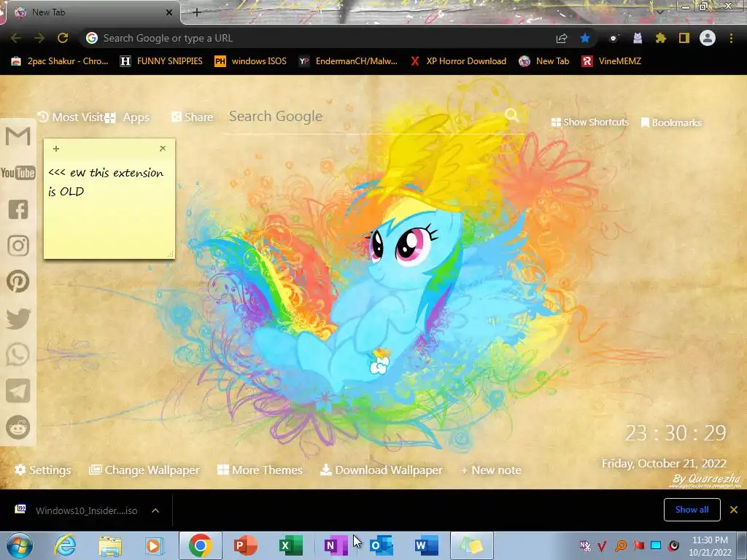Add another sticky note with plus icon
This screenshot has width=747, height=560.
pyautogui.click(x=56, y=149)
